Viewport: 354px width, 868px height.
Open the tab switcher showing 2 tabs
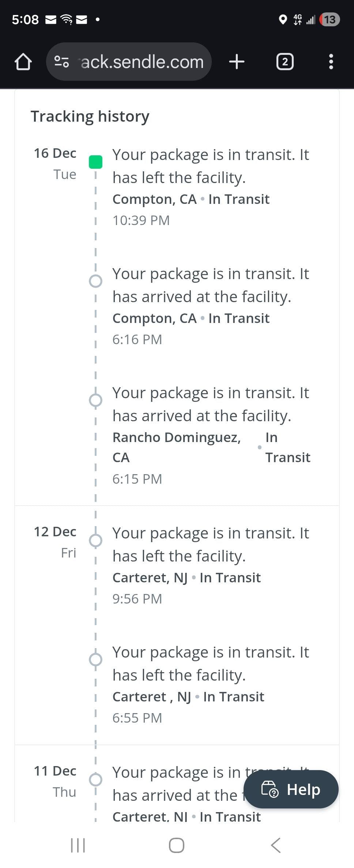click(285, 62)
